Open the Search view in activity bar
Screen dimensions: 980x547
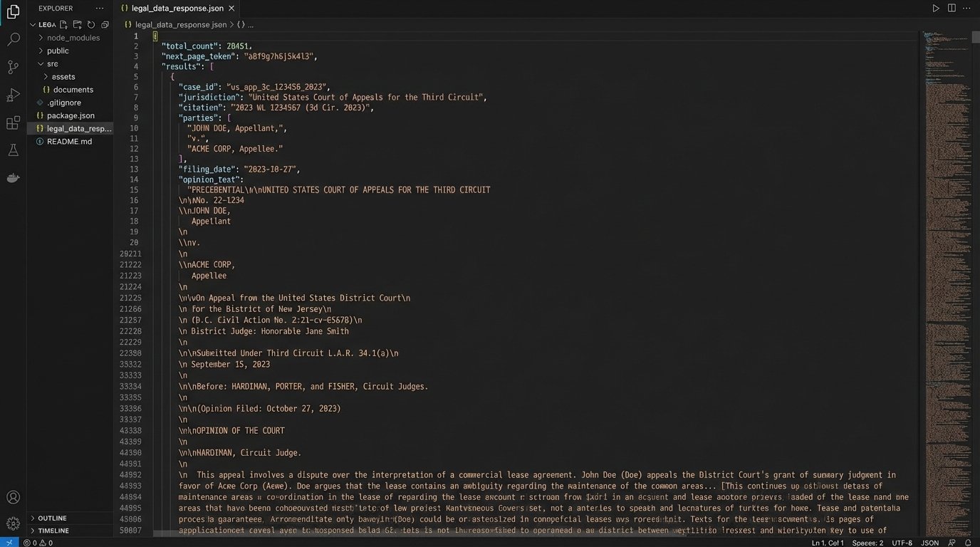(13, 39)
